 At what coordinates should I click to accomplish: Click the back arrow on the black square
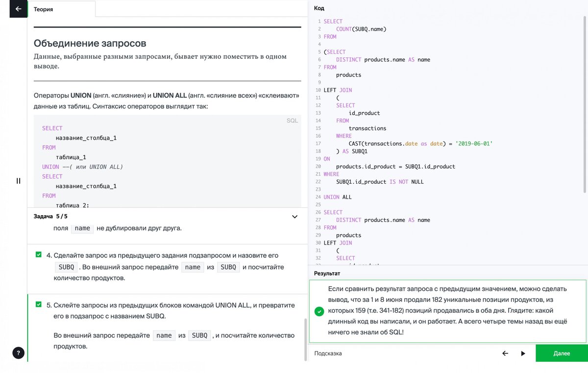point(18,9)
